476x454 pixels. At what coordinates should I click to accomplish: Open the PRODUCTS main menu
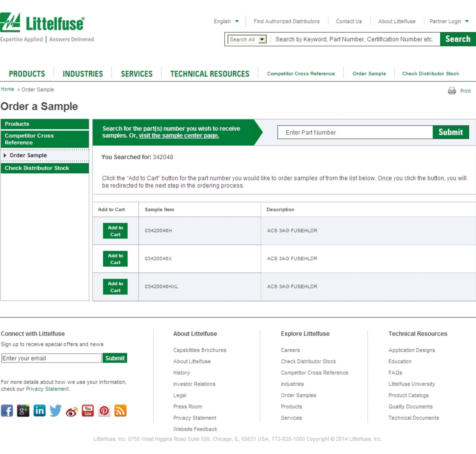pos(27,74)
